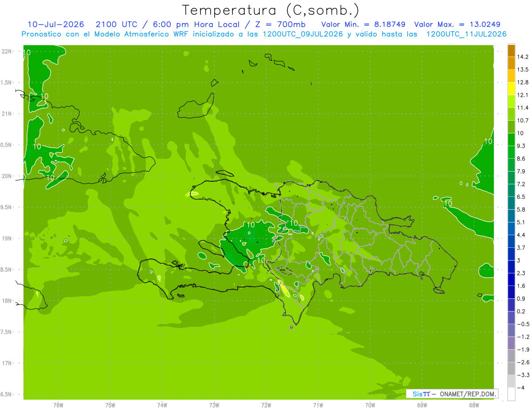Click the '3.7' colorbar value
Screen dimensions: 532x411
pyautogui.click(x=521, y=247)
